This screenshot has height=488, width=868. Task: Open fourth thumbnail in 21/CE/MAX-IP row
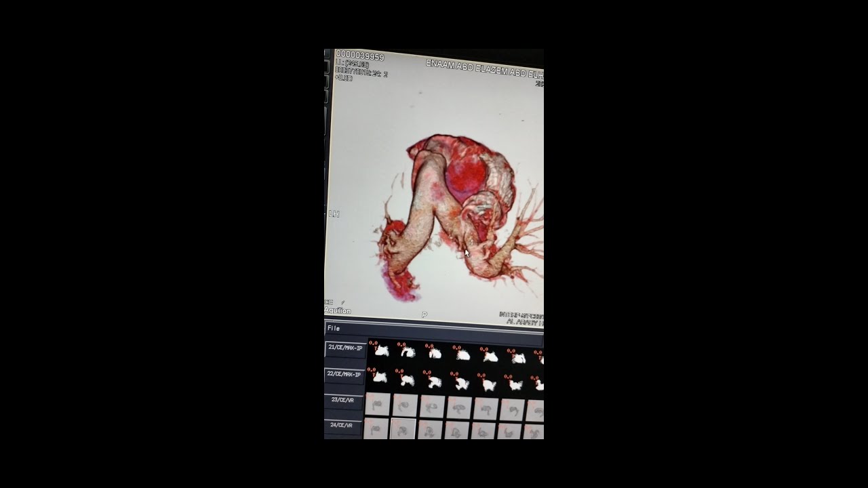tap(461, 354)
